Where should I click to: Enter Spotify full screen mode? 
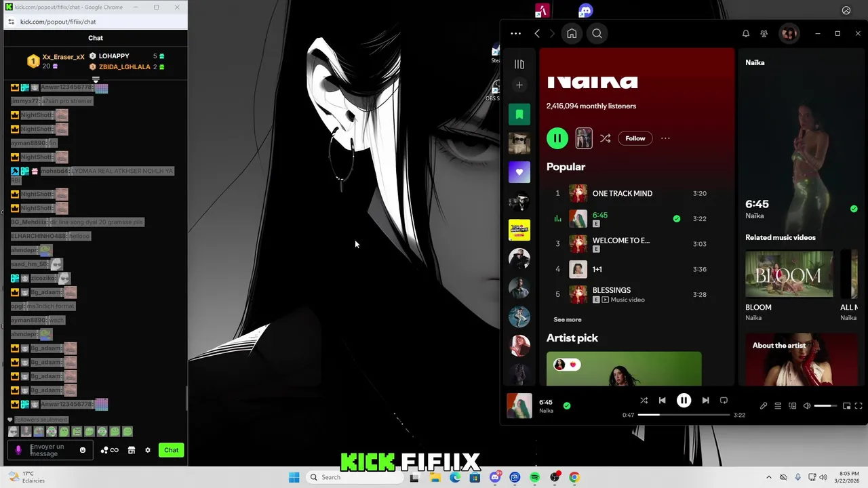859,406
